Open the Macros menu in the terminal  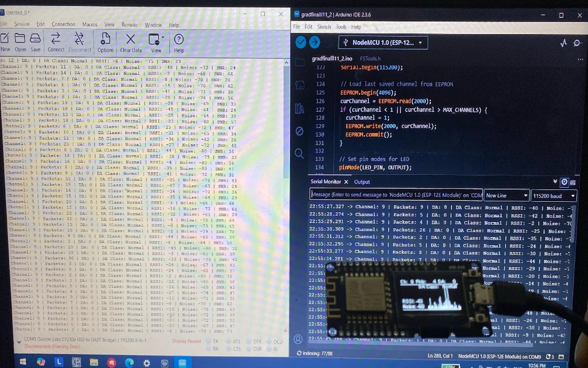click(x=90, y=25)
